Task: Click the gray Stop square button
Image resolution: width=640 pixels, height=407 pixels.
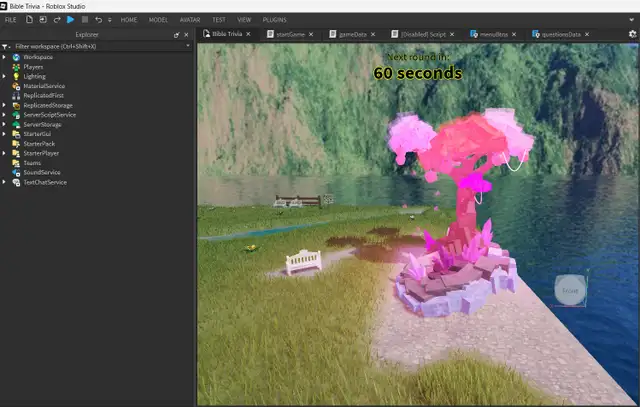Action: point(84,19)
